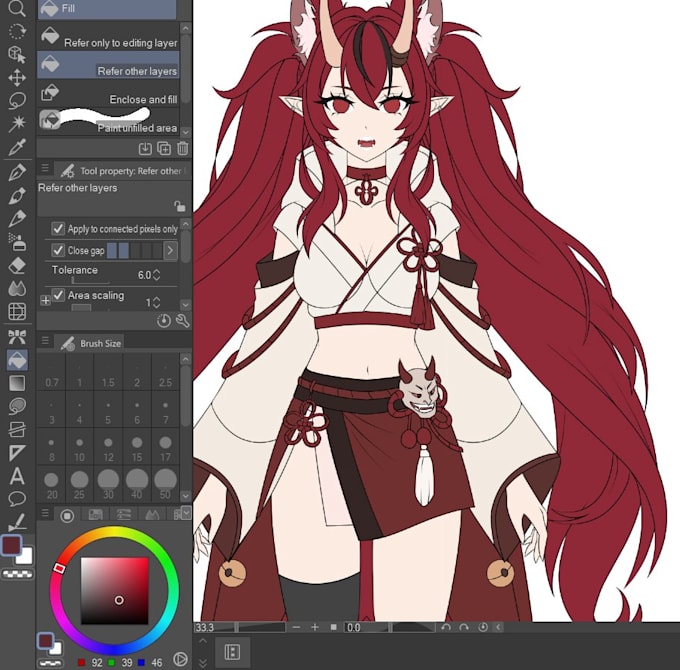Select the Decoration ribbon tool
The image size is (680, 670).
[x=17, y=337]
